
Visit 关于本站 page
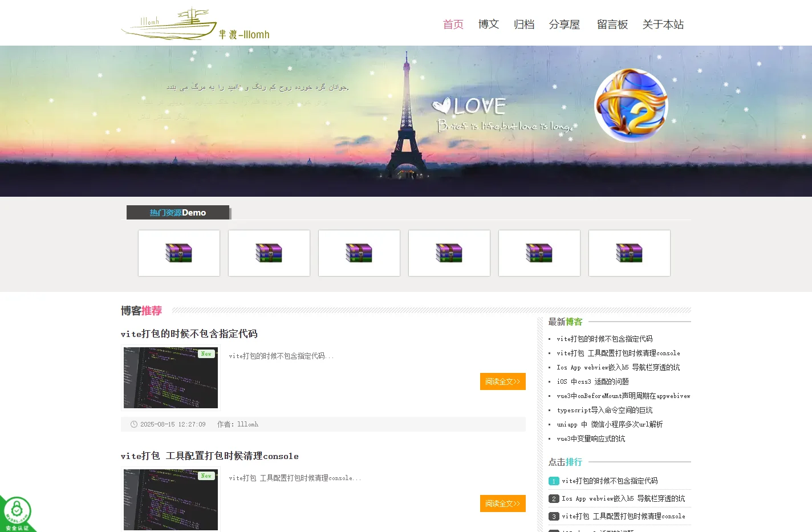[663, 24]
